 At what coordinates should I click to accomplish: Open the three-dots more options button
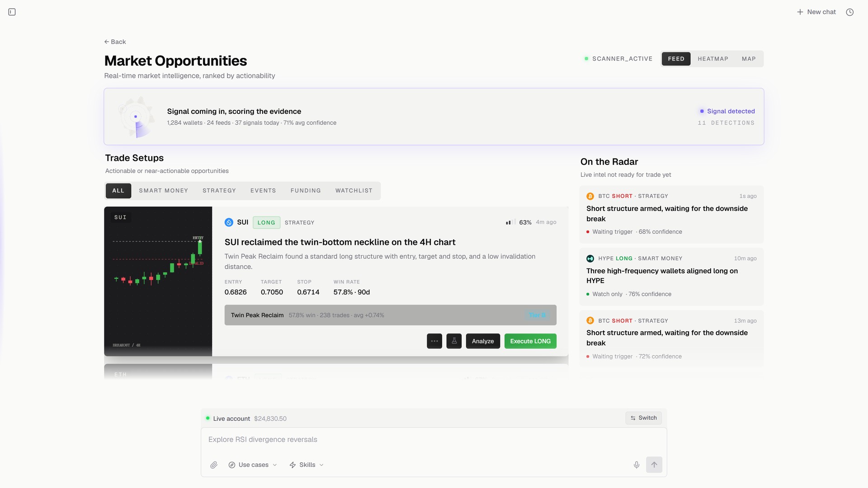tap(434, 341)
